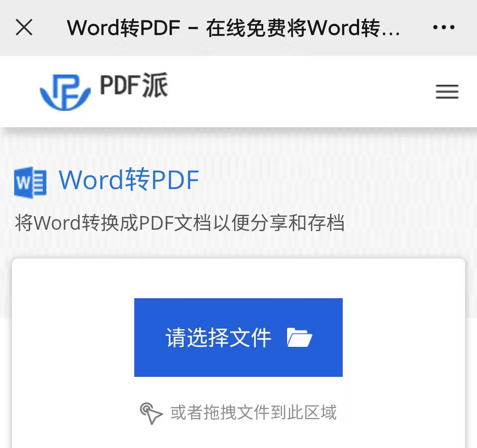477x448 pixels.
Task: Click the page title in browser bar
Action: pyautogui.click(x=233, y=28)
